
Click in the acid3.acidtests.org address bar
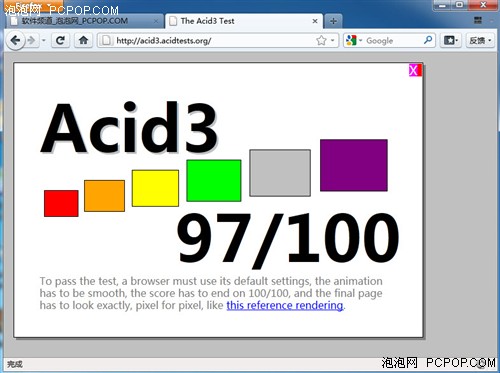point(213,41)
